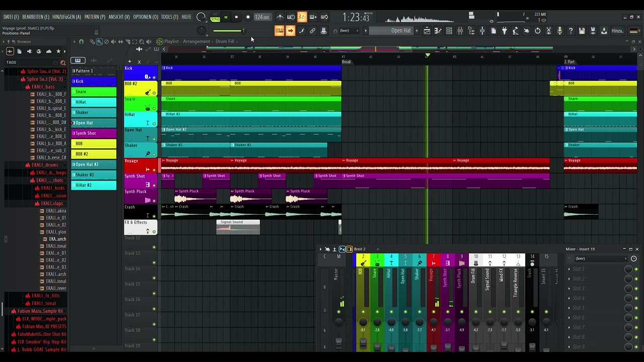Open the help question mark icon

click(x=571, y=31)
